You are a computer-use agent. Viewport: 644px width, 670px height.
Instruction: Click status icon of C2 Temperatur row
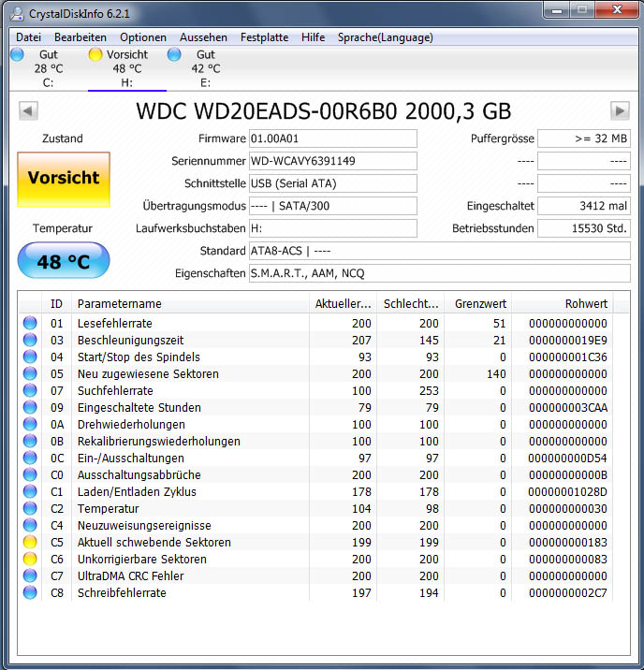pyautogui.click(x=30, y=508)
